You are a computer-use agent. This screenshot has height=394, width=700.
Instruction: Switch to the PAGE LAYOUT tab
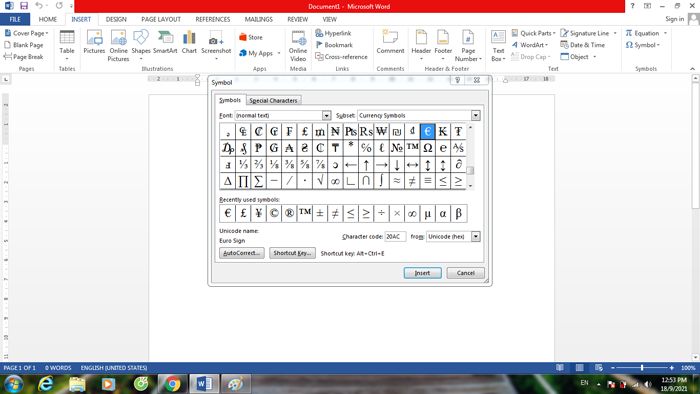click(x=161, y=19)
